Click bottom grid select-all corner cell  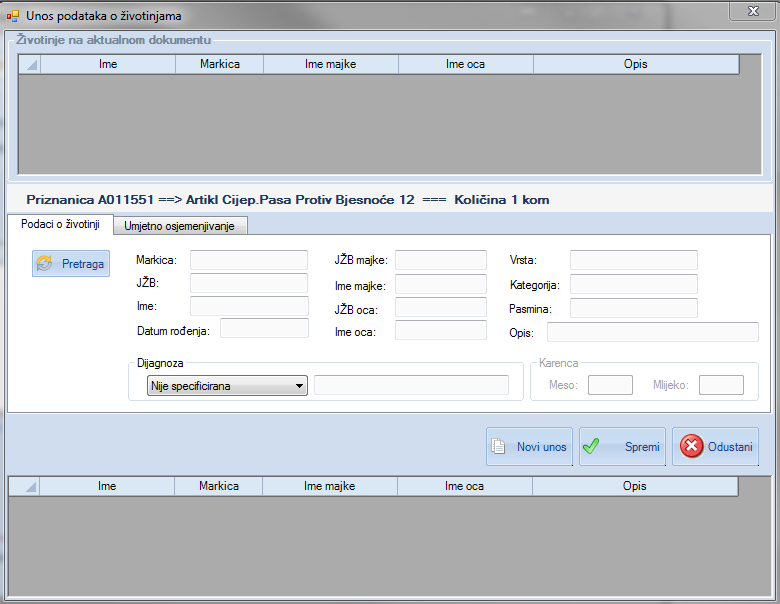pos(24,486)
